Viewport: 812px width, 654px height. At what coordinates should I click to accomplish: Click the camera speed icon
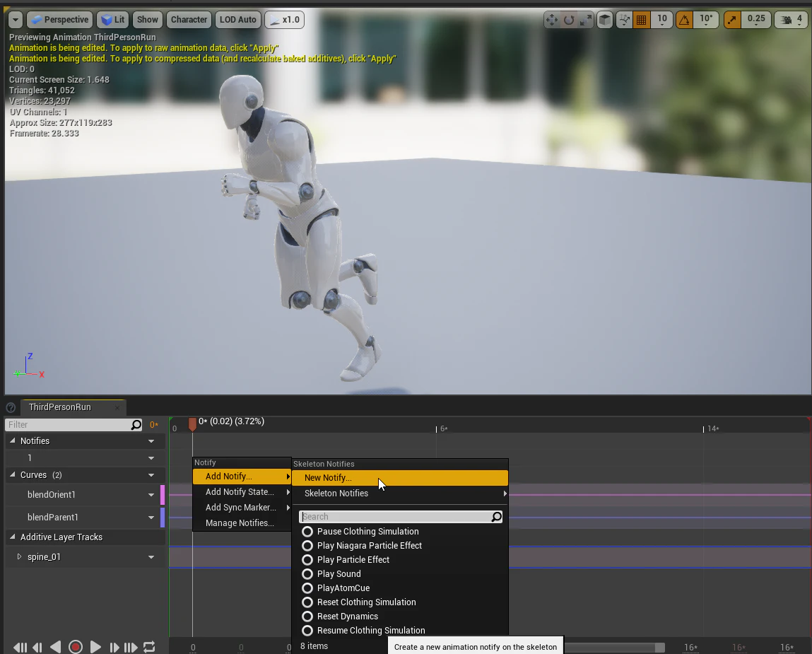coord(786,21)
